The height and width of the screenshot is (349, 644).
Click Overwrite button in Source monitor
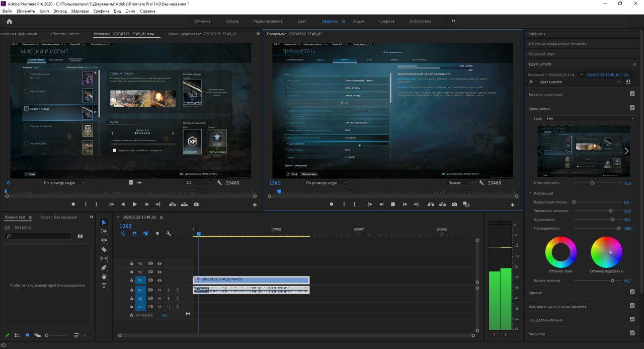pos(184,204)
